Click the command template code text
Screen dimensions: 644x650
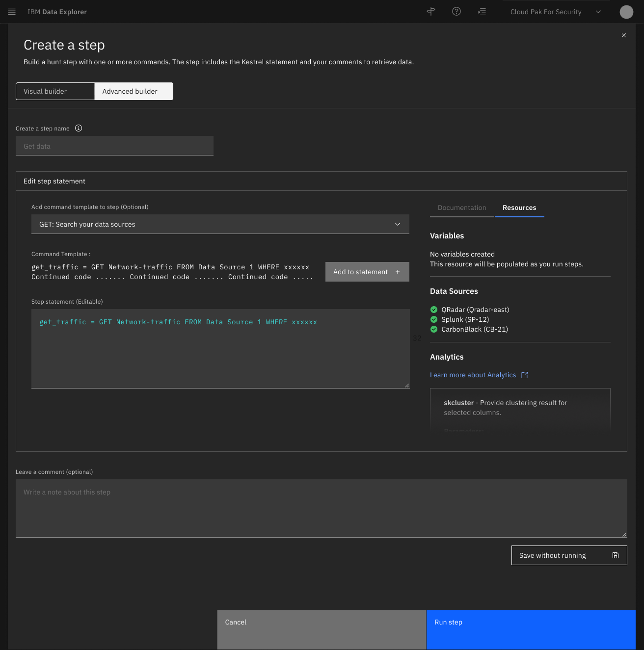point(172,272)
